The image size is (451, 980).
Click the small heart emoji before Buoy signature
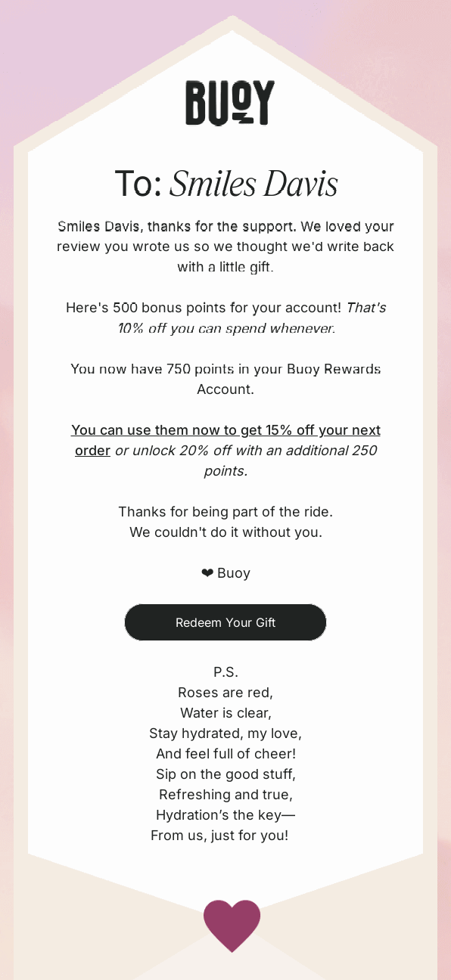tap(207, 573)
